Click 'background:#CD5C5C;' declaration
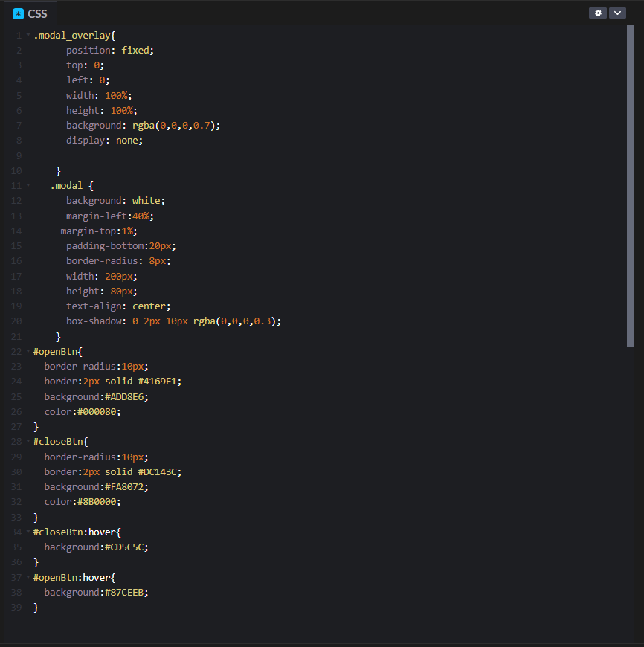The height and width of the screenshot is (647, 644). 97,547
